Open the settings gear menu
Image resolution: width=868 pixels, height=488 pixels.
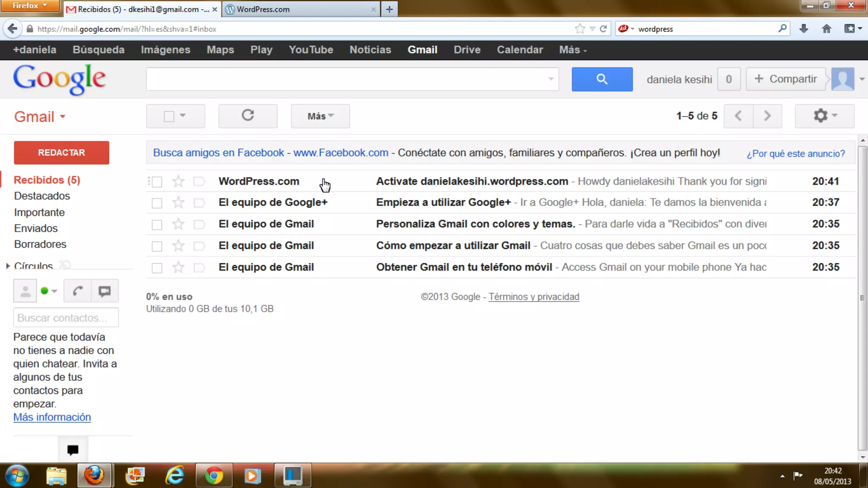pyautogui.click(x=824, y=116)
